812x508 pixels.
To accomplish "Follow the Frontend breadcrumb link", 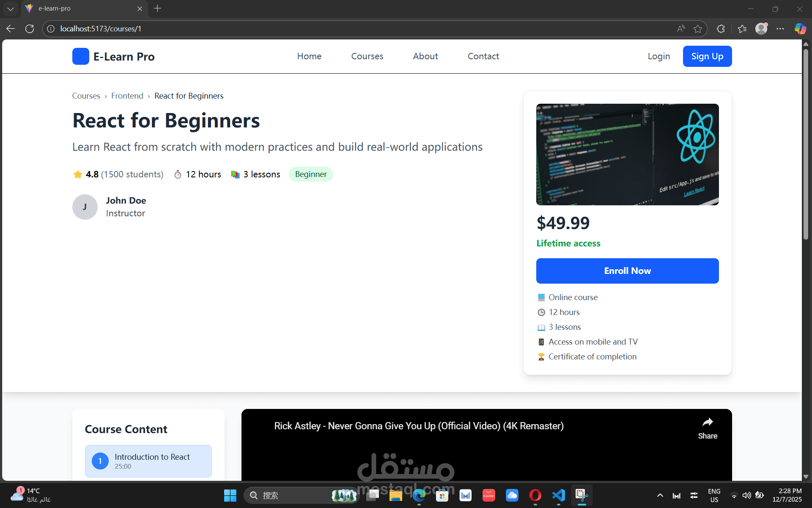I will 127,96.
